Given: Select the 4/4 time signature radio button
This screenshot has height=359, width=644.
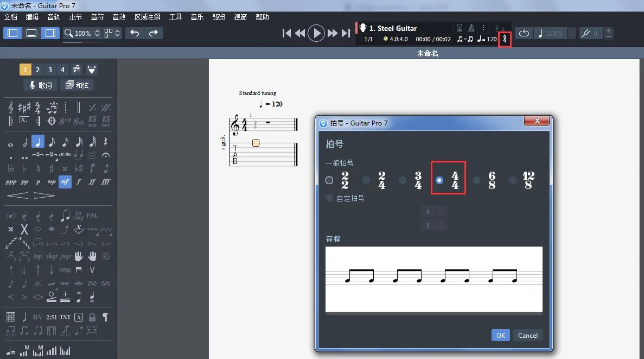Looking at the screenshot, I should (x=439, y=179).
